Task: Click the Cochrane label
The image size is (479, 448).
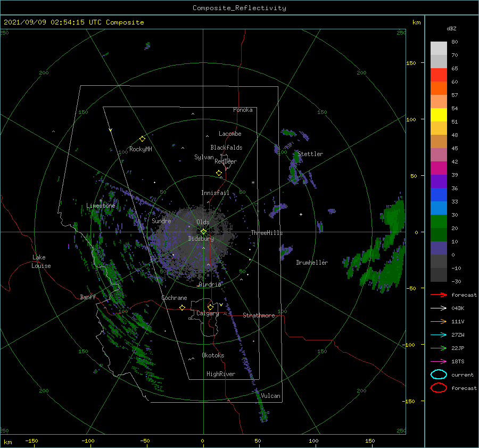Action: (x=174, y=298)
